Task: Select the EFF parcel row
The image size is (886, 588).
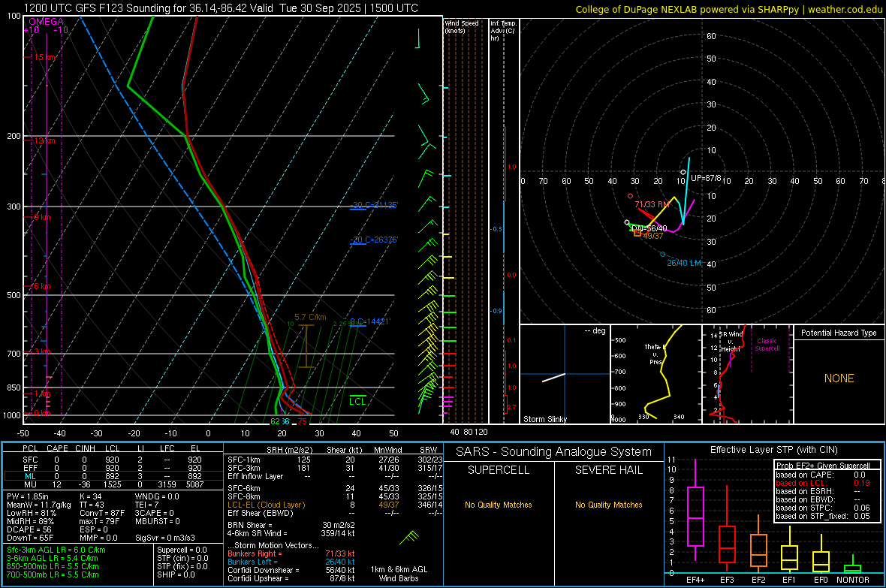Action: (x=112, y=468)
